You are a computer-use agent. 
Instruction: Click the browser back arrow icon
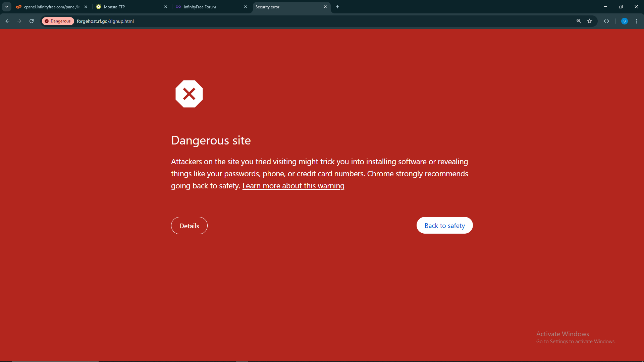[7, 21]
